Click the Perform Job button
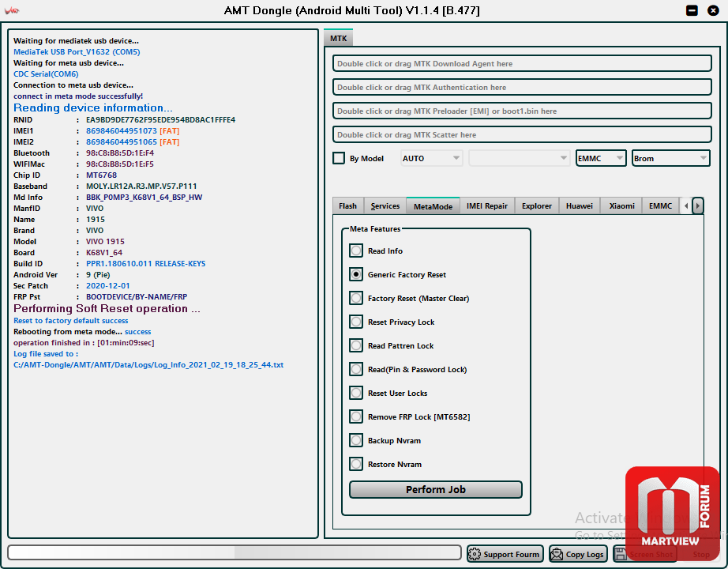Screen dimensions: 728x569 click(436, 489)
